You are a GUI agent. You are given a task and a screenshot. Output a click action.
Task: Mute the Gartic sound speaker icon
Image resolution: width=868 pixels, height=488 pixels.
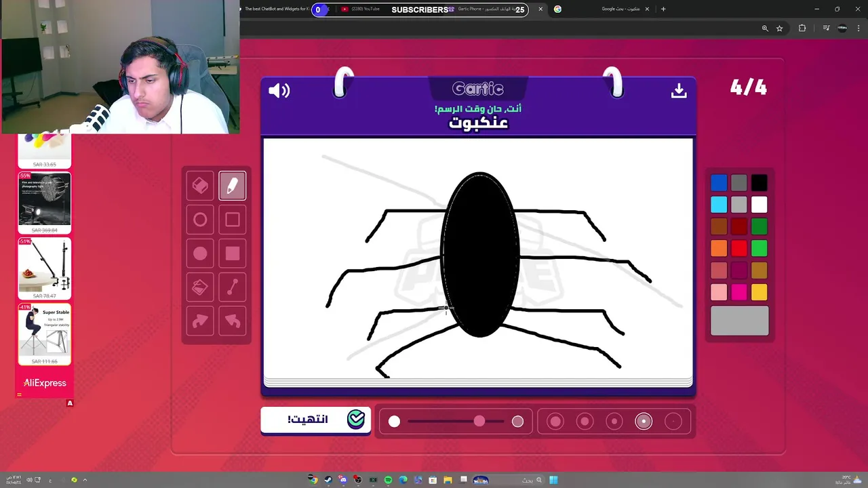click(279, 91)
